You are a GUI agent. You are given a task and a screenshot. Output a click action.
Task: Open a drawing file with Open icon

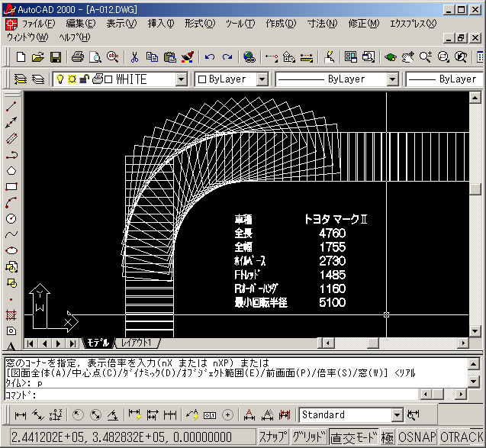point(38,57)
